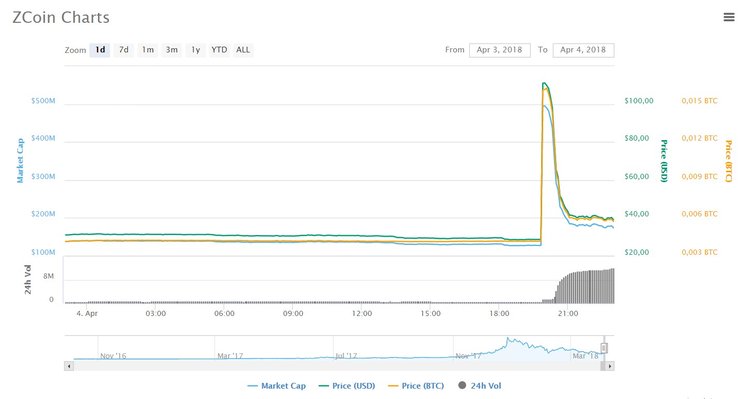750x399 pixels.
Task: Click the Mar '17 navigator label
Action: pos(230,356)
